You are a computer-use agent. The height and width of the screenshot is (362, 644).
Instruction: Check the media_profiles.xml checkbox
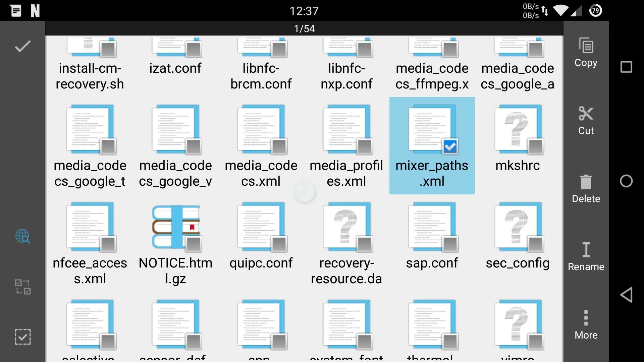[365, 146]
